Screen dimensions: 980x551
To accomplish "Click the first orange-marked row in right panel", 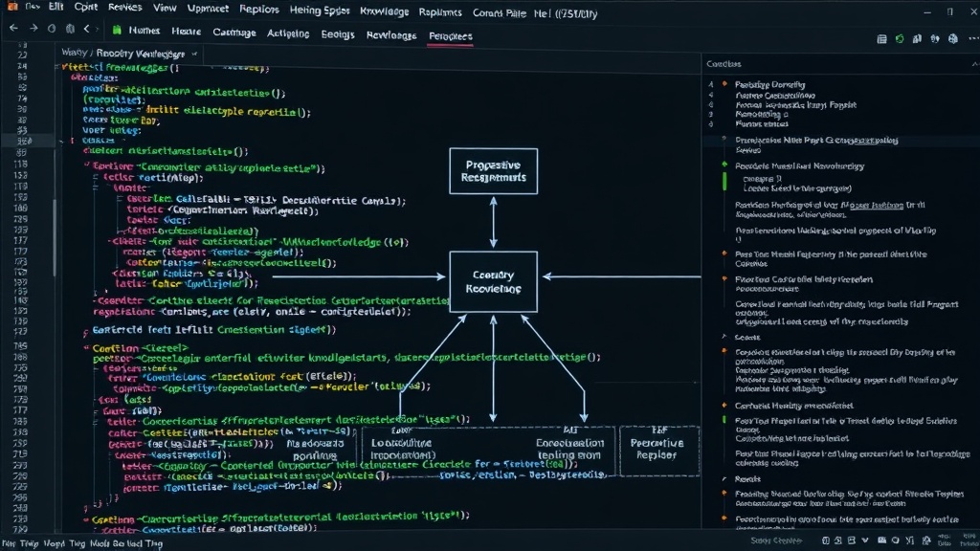I will [x=769, y=84].
